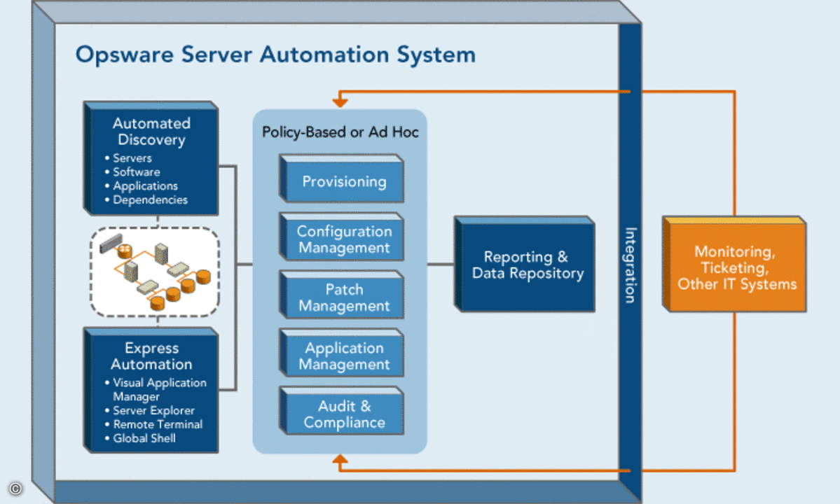Click the Servers bullet item

click(x=129, y=158)
